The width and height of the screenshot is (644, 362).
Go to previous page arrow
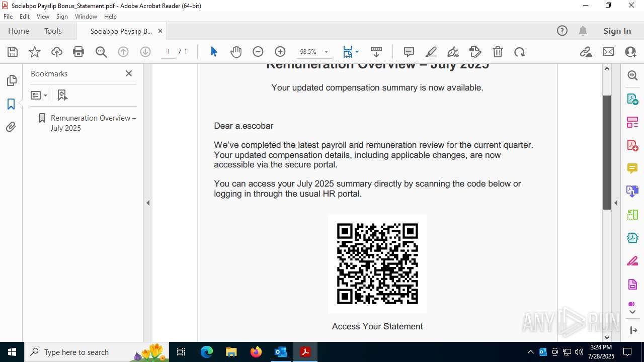[x=123, y=52]
